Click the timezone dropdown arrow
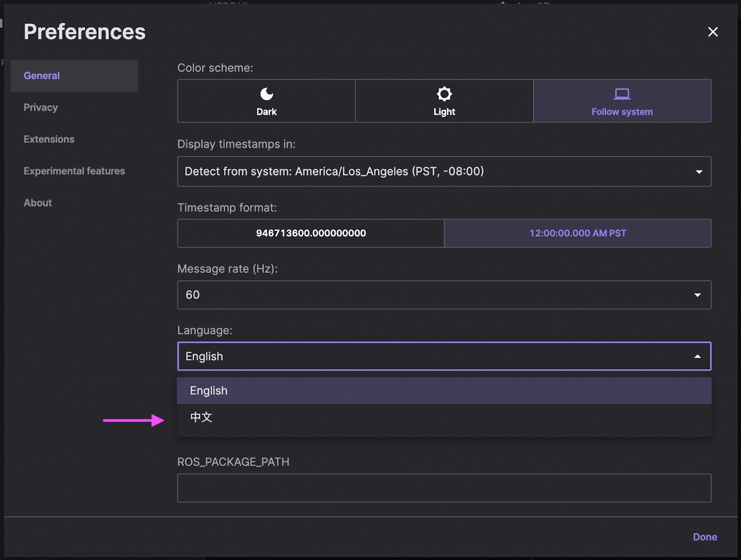This screenshot has height=560, width=741. click(x=699, y=172)
